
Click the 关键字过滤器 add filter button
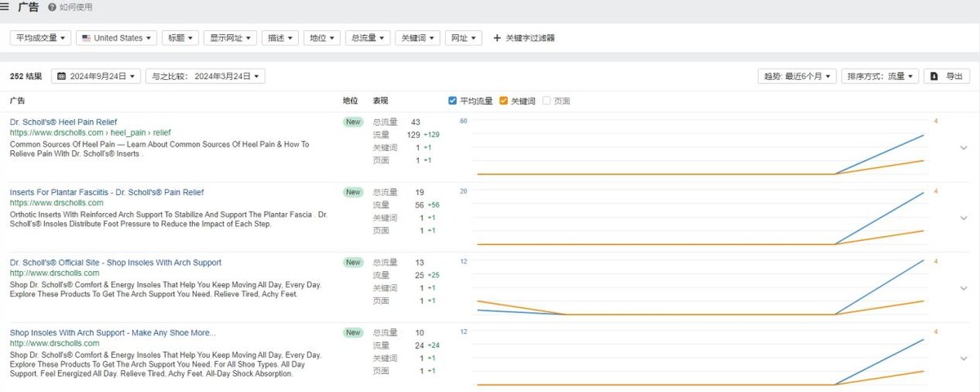(524, 38)
